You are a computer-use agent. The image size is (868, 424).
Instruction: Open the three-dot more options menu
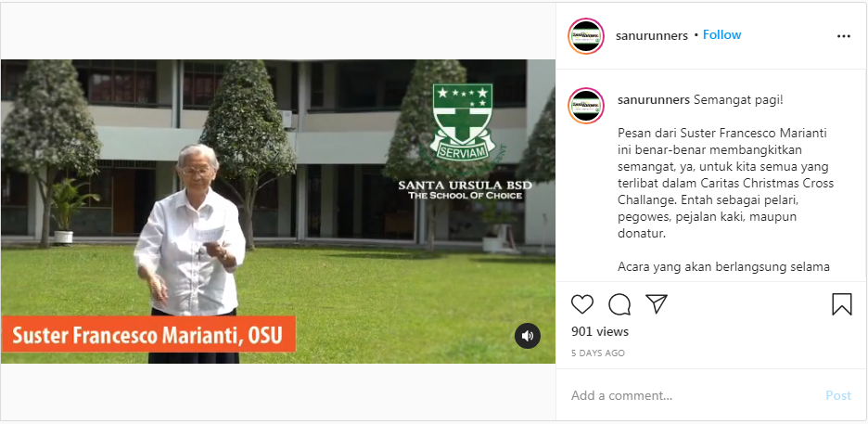[x=844, y=36]
